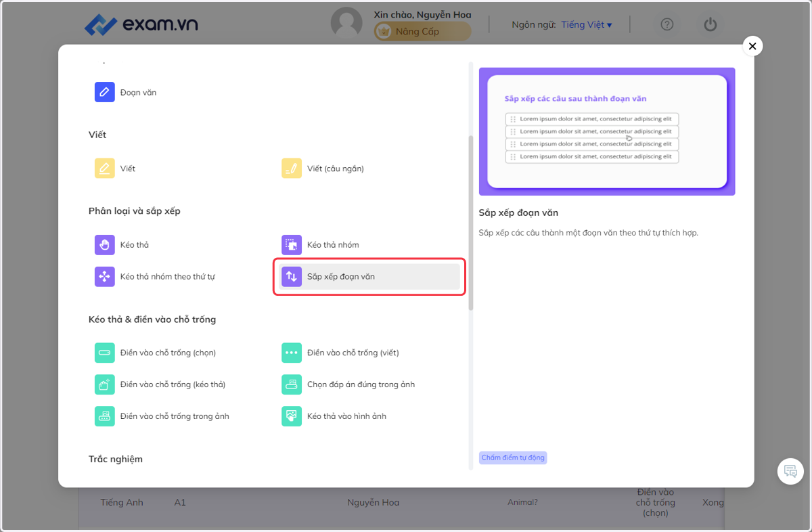This screenshot has width=812, height=532.
Task: Click the user avatar picture
Action: click(346, 24)
